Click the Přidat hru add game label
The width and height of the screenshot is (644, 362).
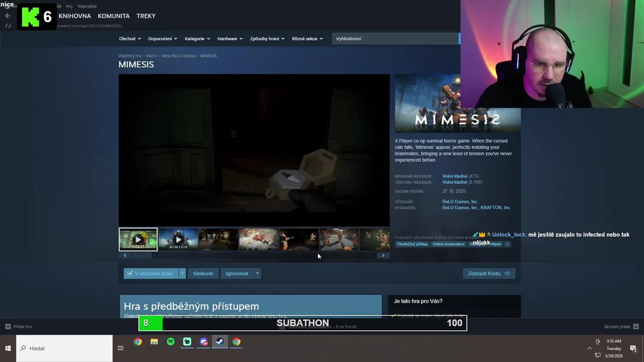(23, 327)
